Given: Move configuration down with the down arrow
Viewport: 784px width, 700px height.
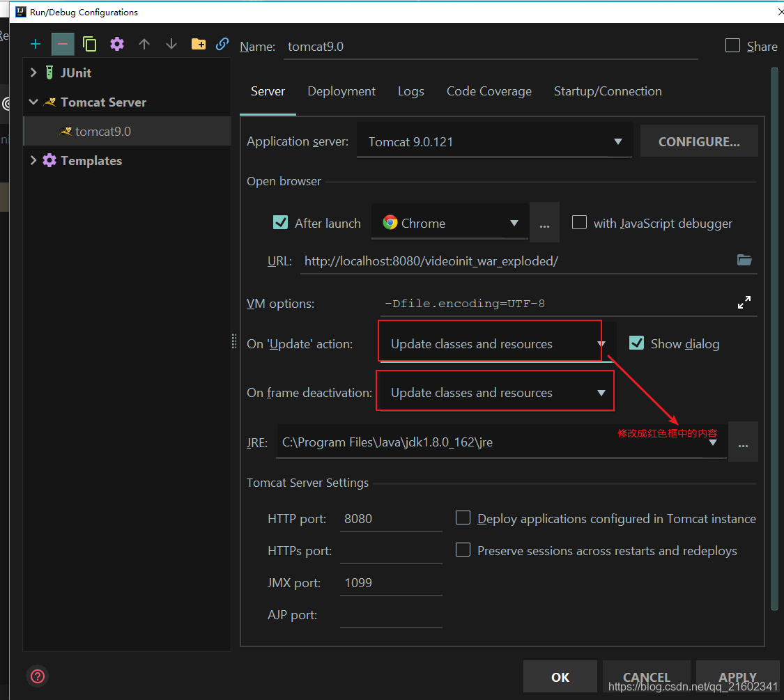Looking at the screenshot, I should point(171,44).
